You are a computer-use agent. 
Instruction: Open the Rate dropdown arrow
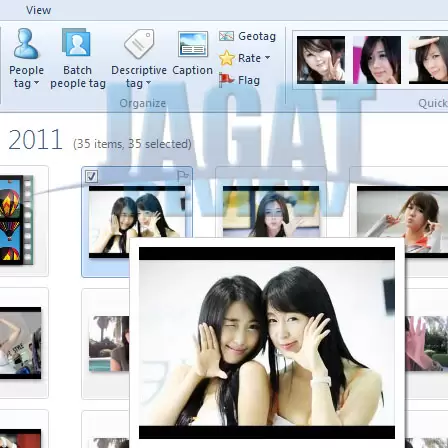coord(267,58)
